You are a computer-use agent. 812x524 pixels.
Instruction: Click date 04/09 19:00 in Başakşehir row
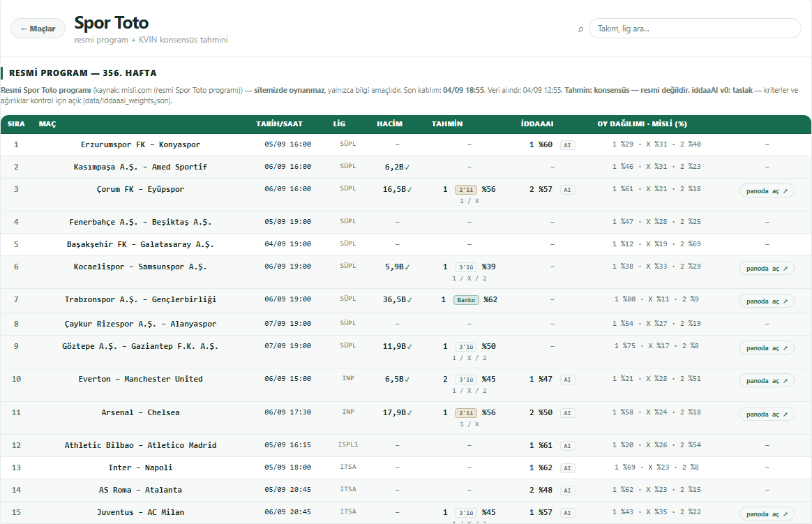287,244
